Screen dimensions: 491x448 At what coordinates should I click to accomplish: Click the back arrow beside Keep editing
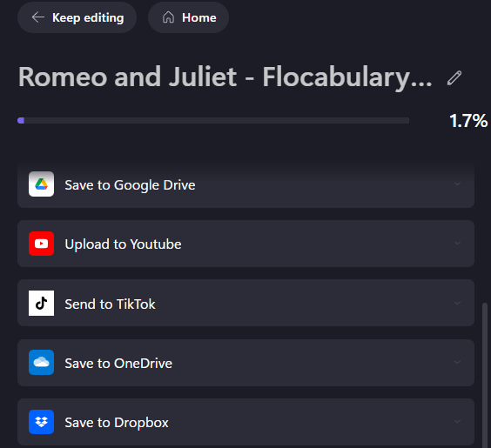point(38,17)
